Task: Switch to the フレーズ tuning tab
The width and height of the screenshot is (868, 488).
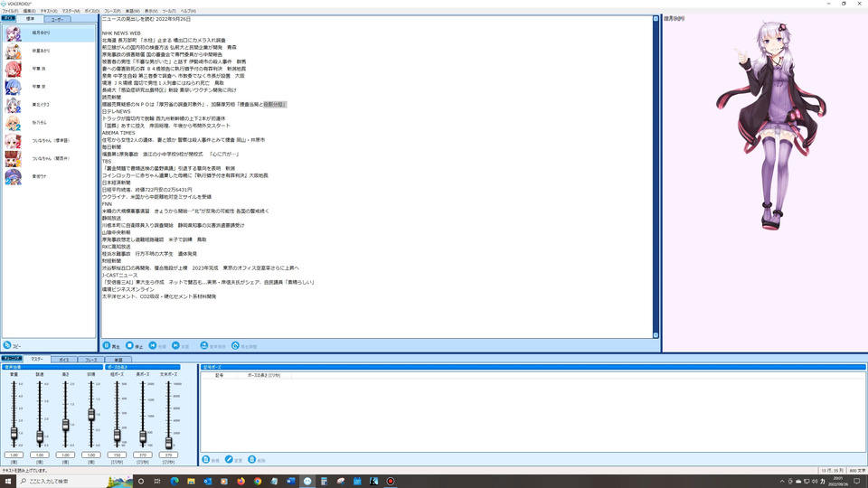Action: click(x=90, y=360)
